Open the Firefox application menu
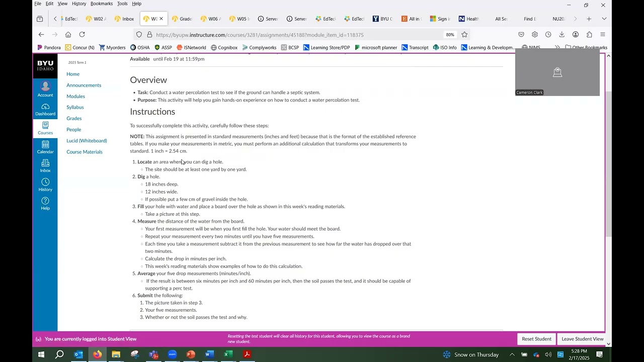644x362 pixels. [603, 35]
